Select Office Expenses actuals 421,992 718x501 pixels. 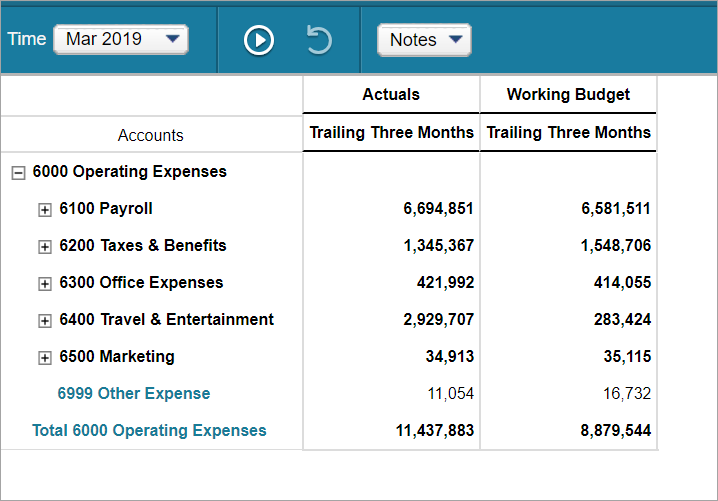[x=445, y=283]
